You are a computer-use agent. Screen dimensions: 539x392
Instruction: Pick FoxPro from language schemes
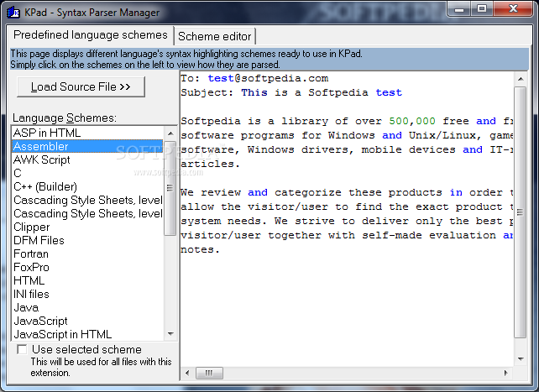(87, 267)
